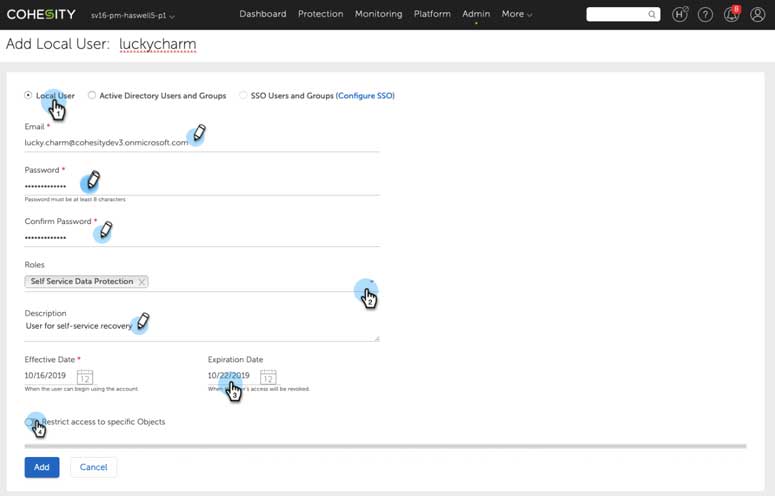Open the user profile icon
This screenshot has height=496, width=775.
pyautogui.click(x=757, y=14)
